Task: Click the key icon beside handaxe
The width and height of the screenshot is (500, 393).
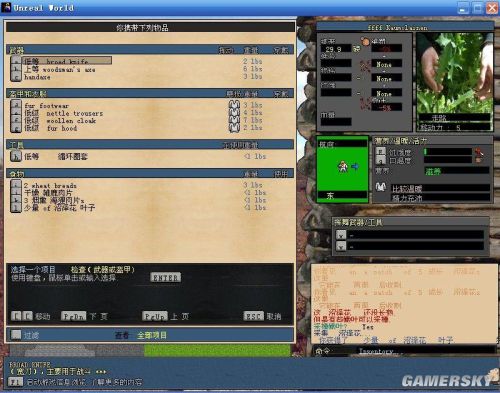Action: (16, 77)
